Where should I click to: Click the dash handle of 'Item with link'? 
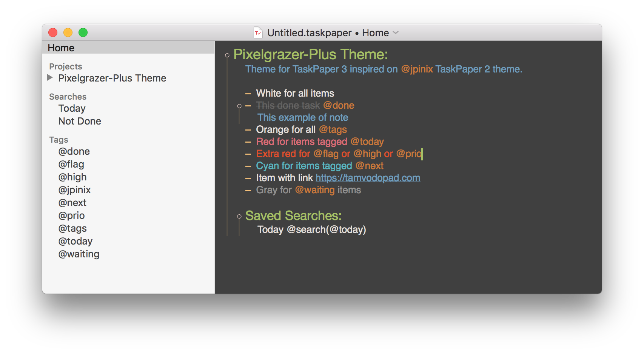coord(248,178)
